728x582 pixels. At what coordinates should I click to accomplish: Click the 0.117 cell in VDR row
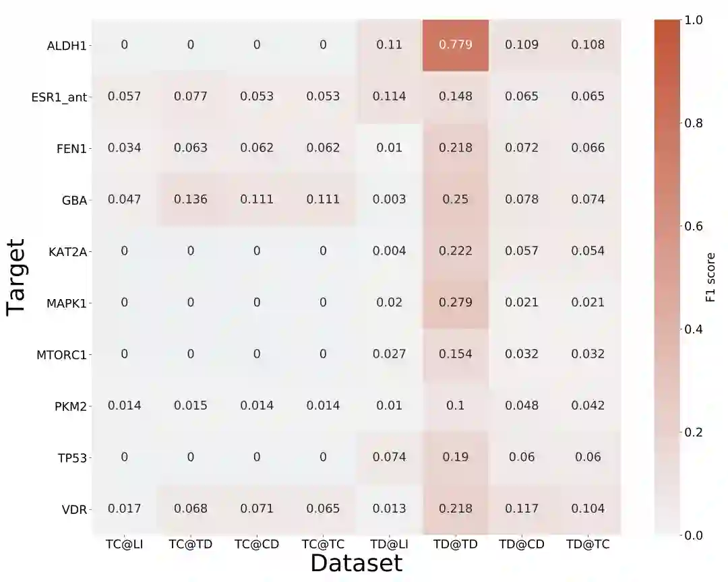coord(522,509)
